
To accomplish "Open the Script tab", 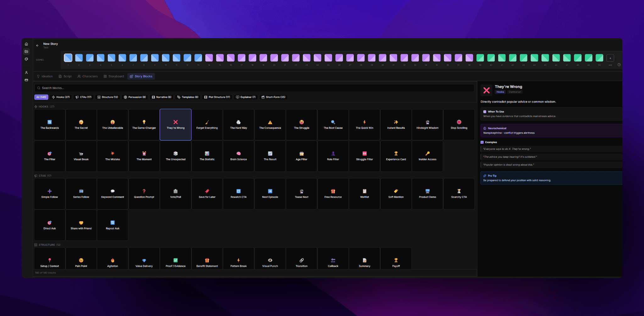I will coord(65,76).
